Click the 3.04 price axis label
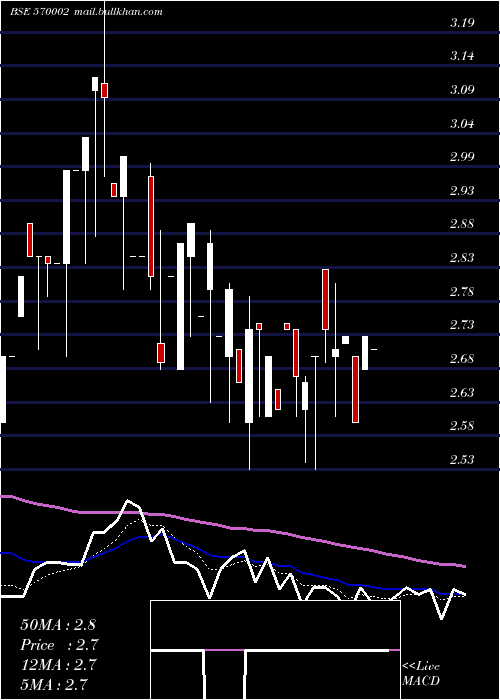 462,123
